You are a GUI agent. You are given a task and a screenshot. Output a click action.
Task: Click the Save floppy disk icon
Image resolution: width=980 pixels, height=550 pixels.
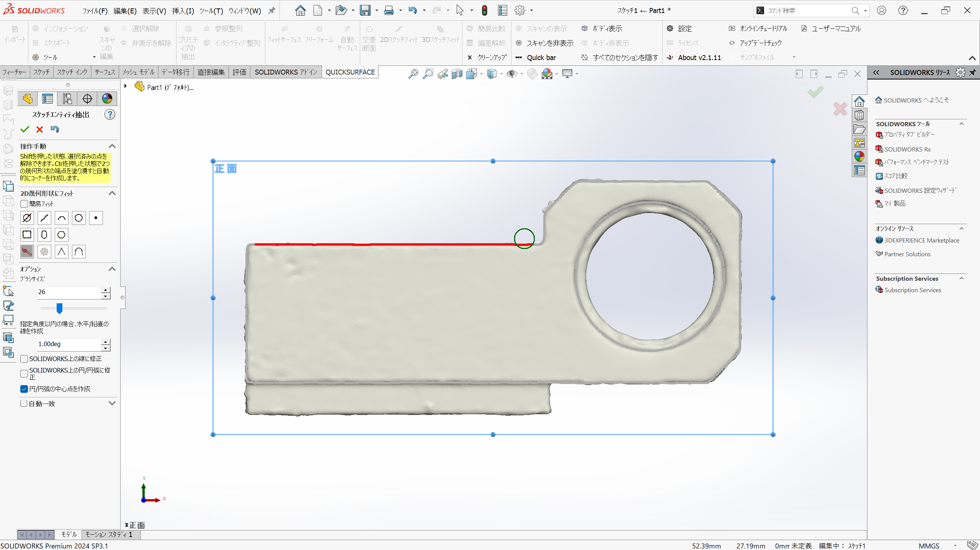[x=365, y=11]
